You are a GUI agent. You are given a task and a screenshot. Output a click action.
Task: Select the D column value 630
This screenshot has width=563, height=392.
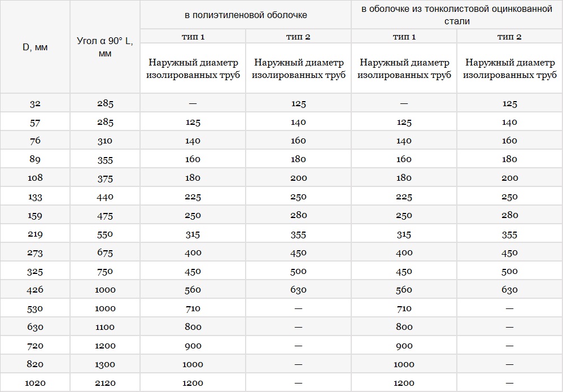click(x=35, y=326)
